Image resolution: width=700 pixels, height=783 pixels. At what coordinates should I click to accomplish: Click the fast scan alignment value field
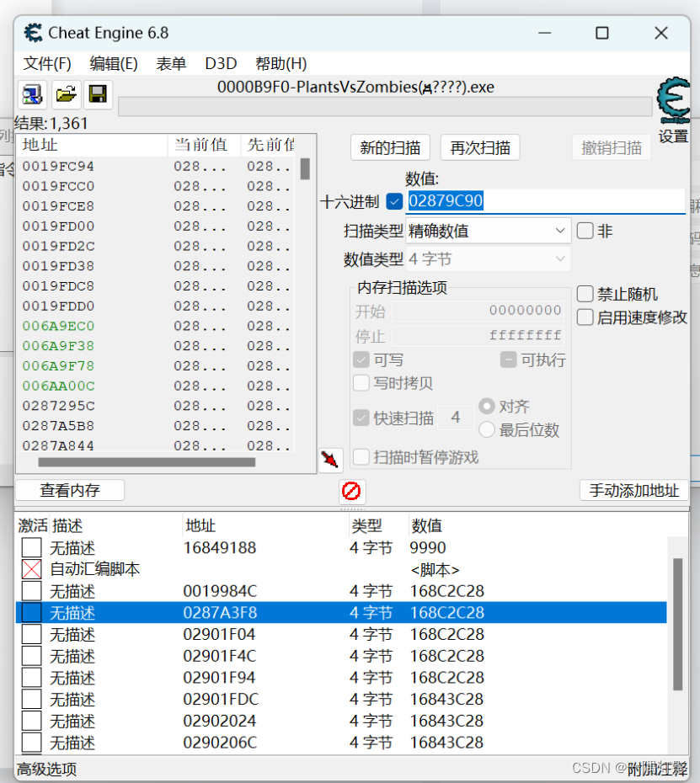[x=456, y=418]
